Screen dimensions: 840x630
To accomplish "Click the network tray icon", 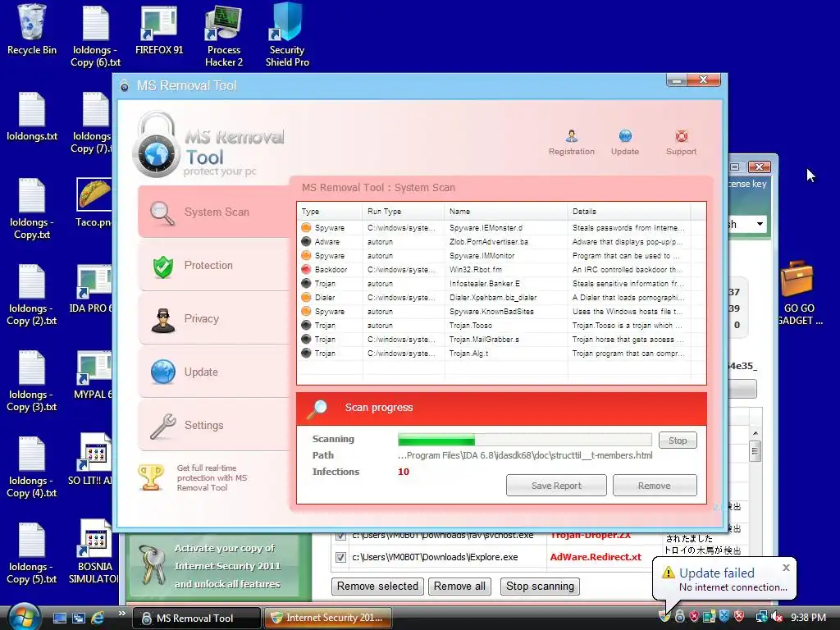I will click(x=761, y=617).
